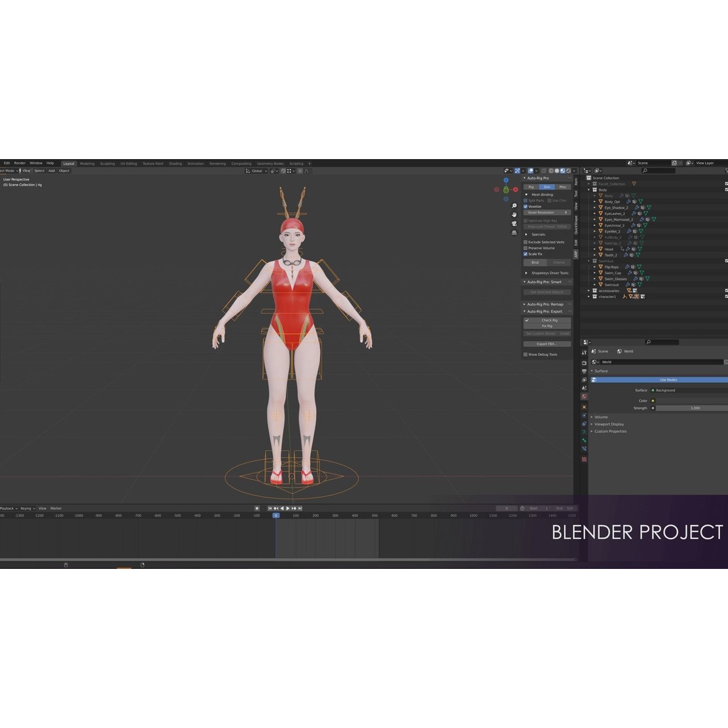The height and width of the screenshot is (728, 728).
Task: Open the Physics properties tab icon
Action: [584, 415]
